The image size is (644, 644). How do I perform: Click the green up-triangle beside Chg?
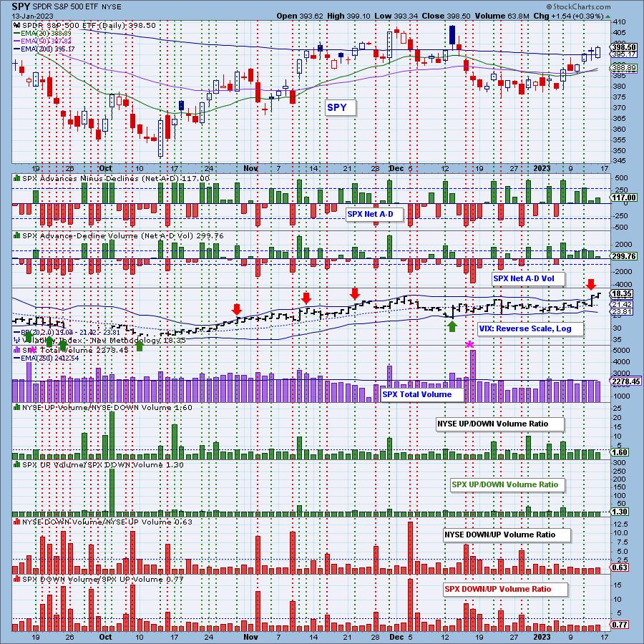pyautogui.click(x=608, y=16)
